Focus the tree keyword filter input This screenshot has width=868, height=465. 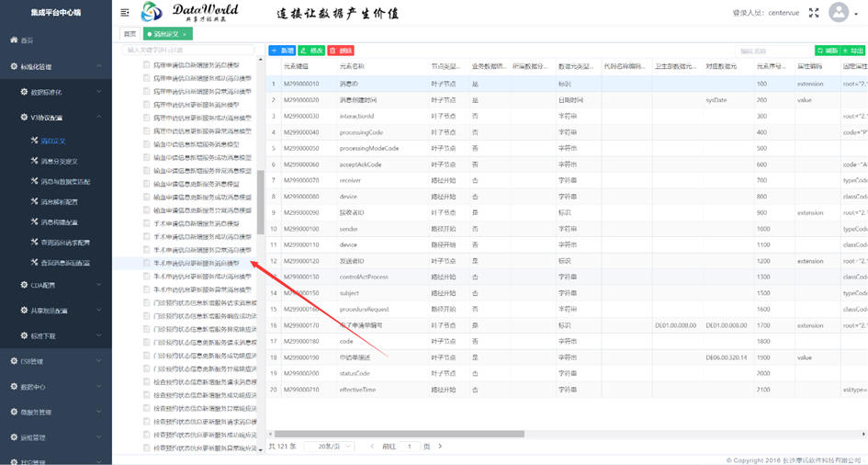click(188, 50)
